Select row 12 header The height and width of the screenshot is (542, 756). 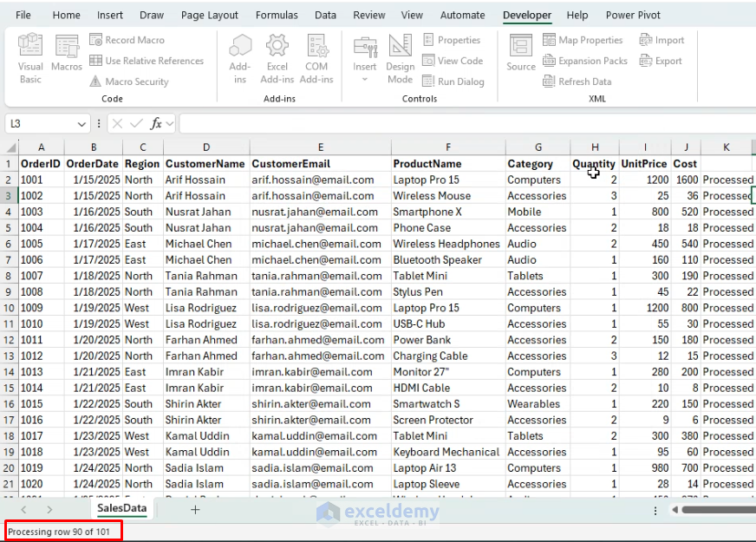(x=9, y=340)
